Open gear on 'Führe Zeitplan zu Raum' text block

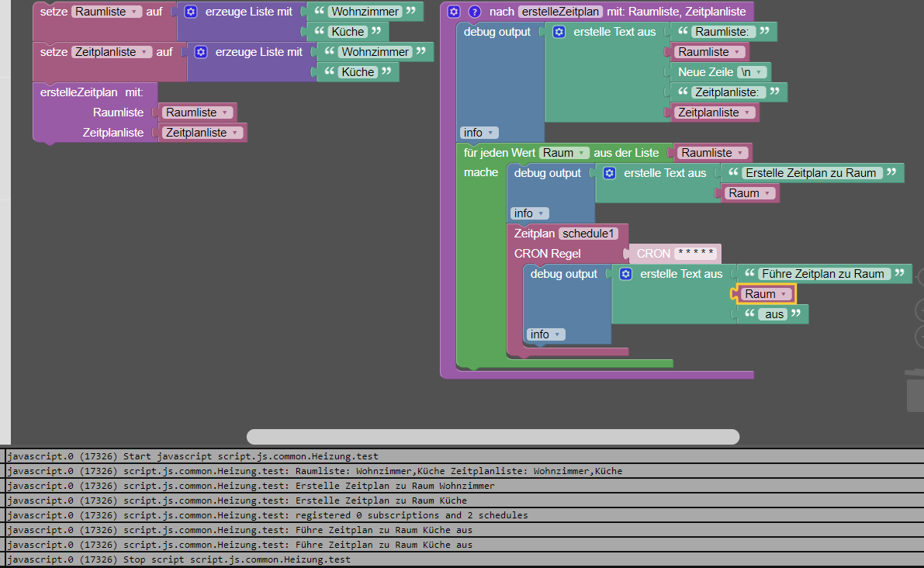point(626,274)
